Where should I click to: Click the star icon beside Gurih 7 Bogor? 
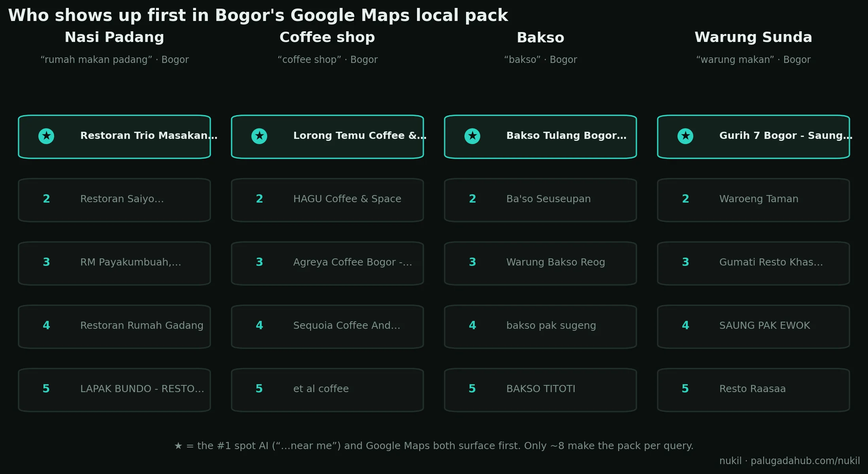(685, 136)
